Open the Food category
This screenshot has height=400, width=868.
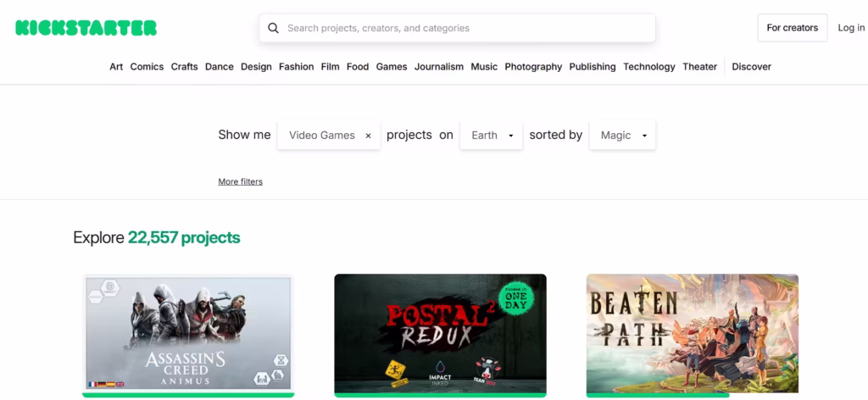coord(358,66)
